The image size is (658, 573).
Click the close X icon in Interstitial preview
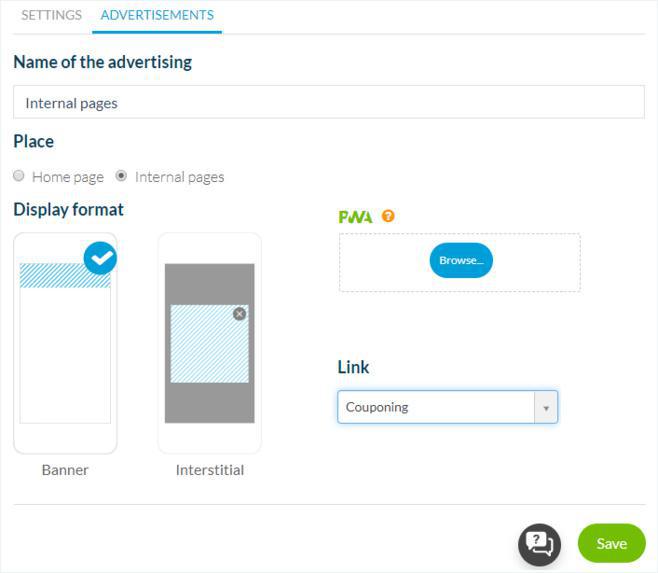pos(239,314)
